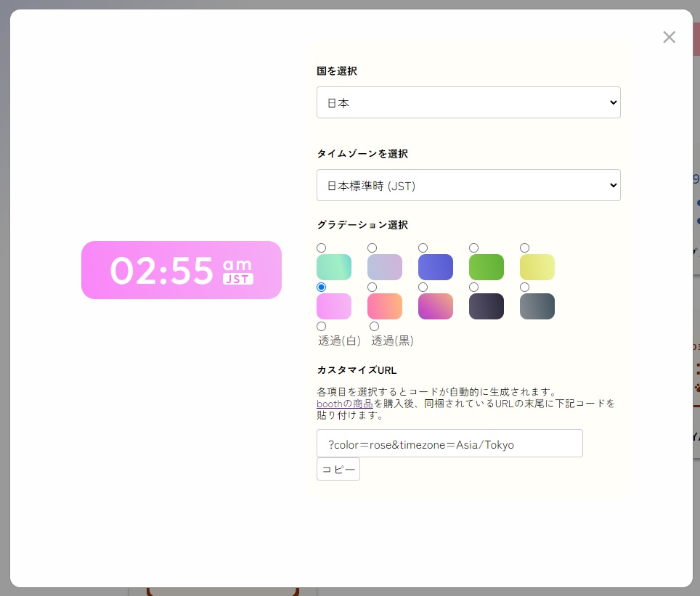Select the slate gray gradient swatch
The image size is (700, 596).
537,306
